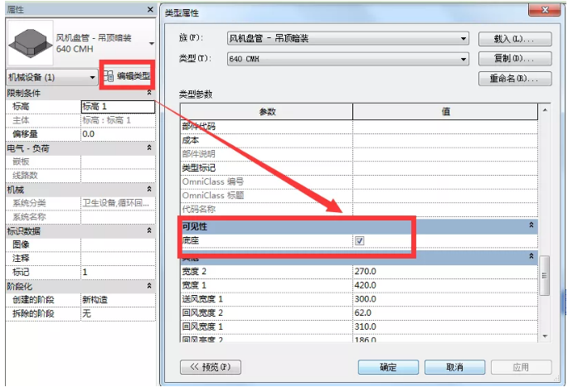Viewport: 568px width, 392px height.
Task: Collapse the 限制条件 section
Action: point(149,93)
